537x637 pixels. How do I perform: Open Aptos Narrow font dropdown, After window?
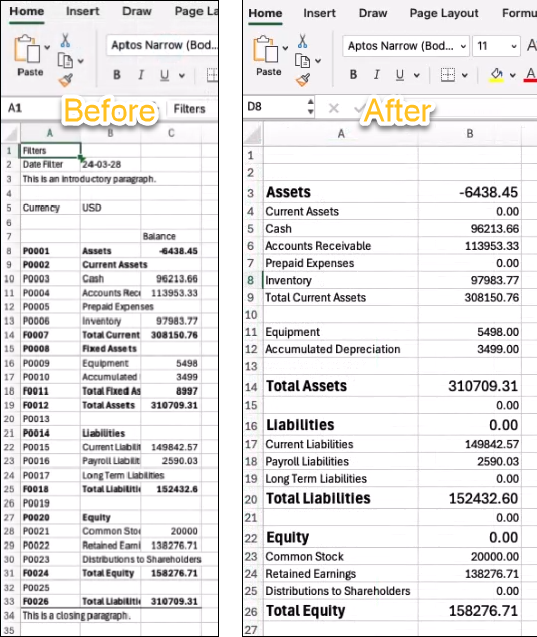463,46
